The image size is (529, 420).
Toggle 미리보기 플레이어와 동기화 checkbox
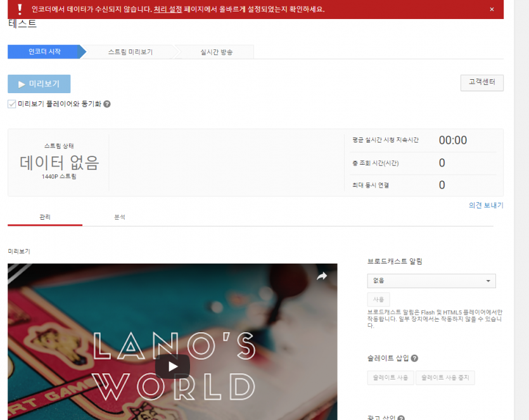[12, 104]
